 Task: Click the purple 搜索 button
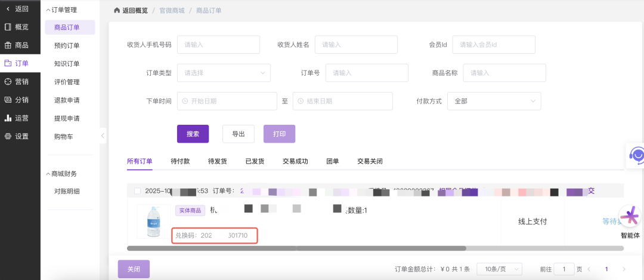[x=193, y=134]
